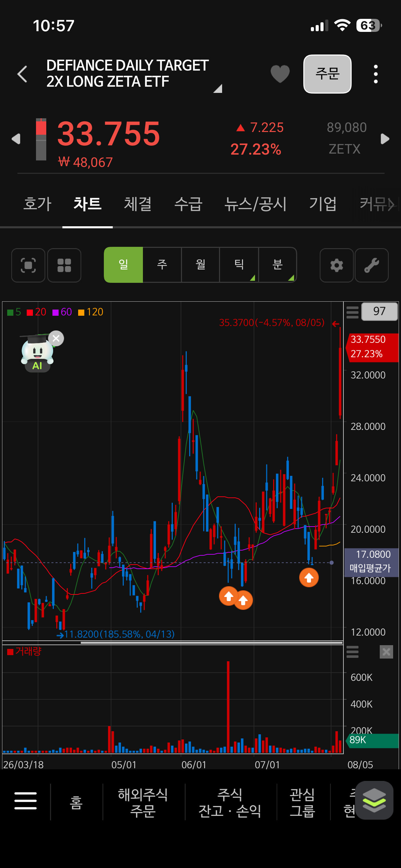Tap the high label 35.3700(-4.57%, 08/05)

point(272,323)
